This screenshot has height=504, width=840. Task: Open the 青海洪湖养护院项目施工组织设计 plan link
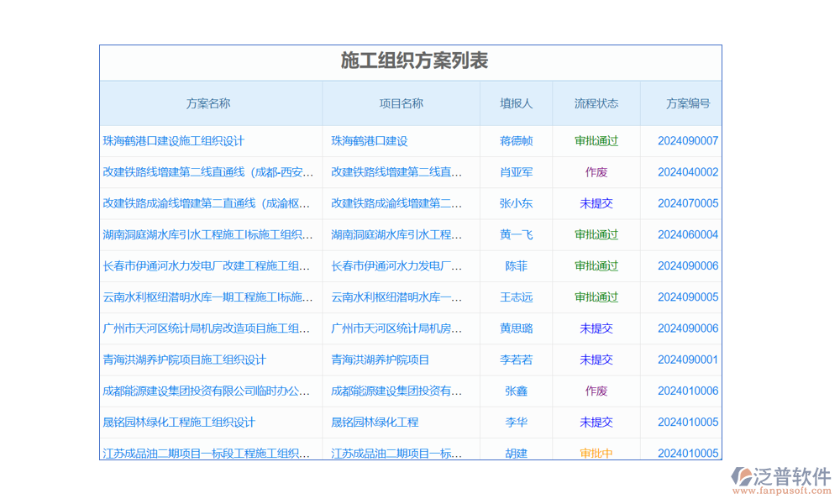tap(185, 360)
